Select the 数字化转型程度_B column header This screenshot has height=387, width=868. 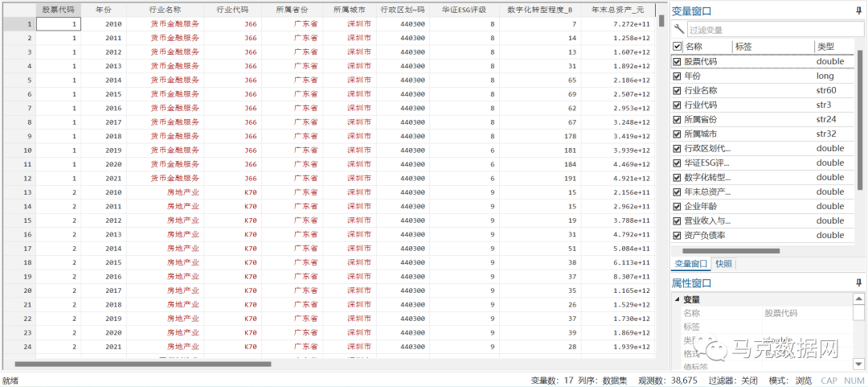pos(540,10)
